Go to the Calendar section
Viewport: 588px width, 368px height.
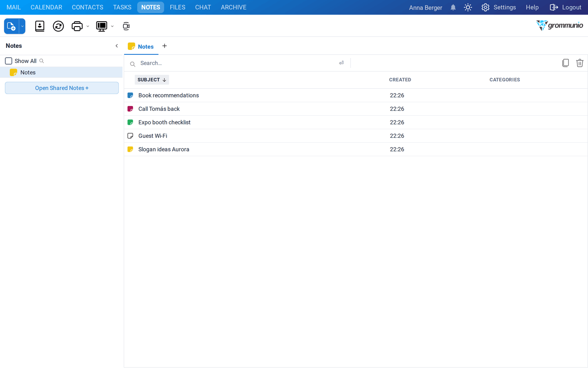point(47,7)
